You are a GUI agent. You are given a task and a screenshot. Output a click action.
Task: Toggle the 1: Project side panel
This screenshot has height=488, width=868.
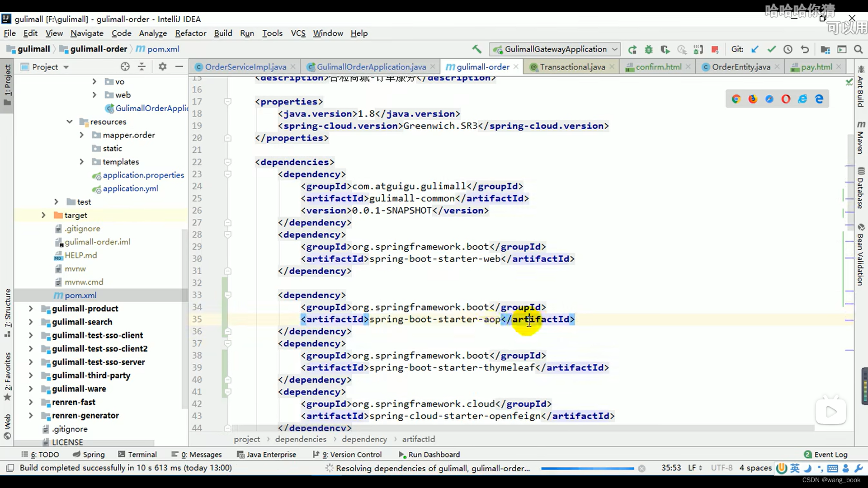[x=7, y=84]
